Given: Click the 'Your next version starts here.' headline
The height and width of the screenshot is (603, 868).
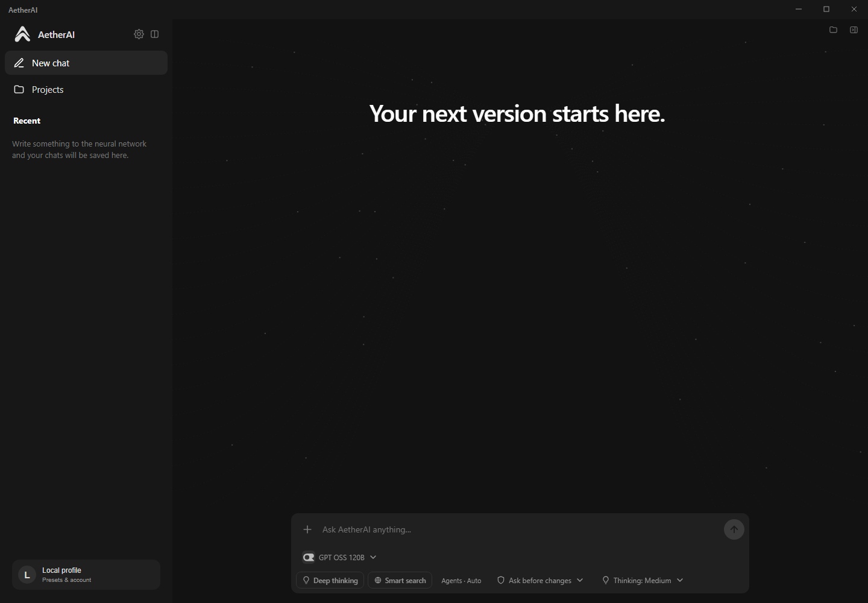Looking at the screenshot, I should click(517, 113).
